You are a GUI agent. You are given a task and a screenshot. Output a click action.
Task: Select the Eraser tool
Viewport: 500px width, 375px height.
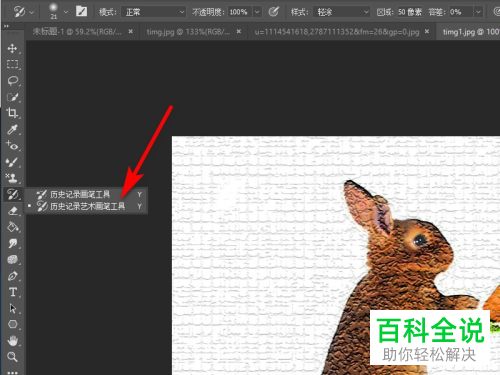click(12, 210)
